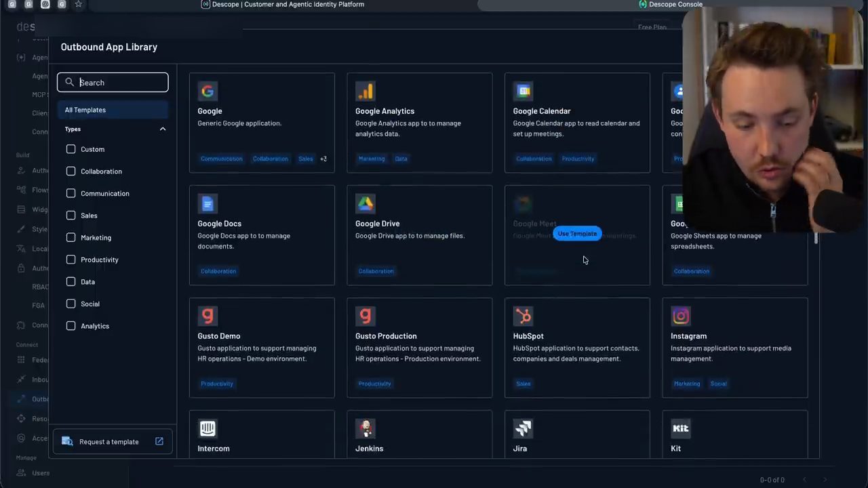The width and height of the screenshot is (868, 488).
Task: Switch to the Descope Customer and Agentic Identity tab
Action: click(283, 4)
